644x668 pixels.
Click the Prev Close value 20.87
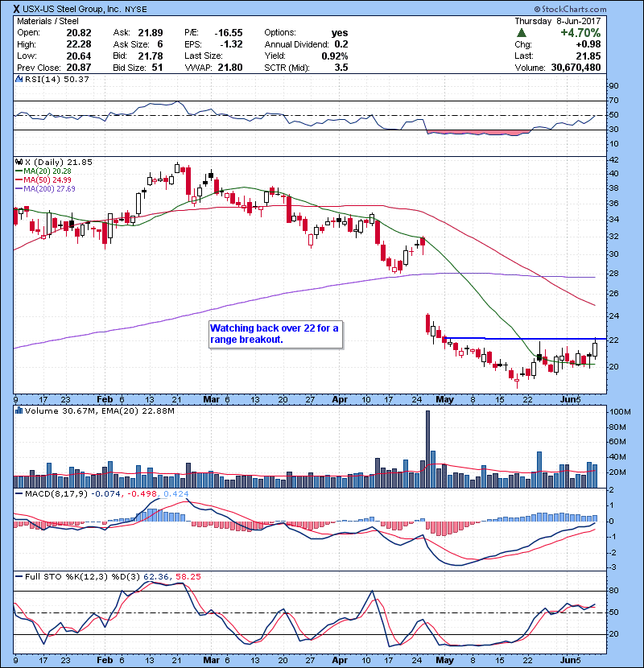tap(78, 68)
